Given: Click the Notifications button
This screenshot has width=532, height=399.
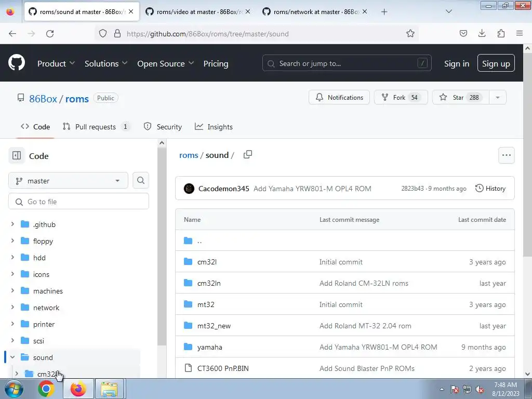Looking at the screenshot, I should (339, 97).
